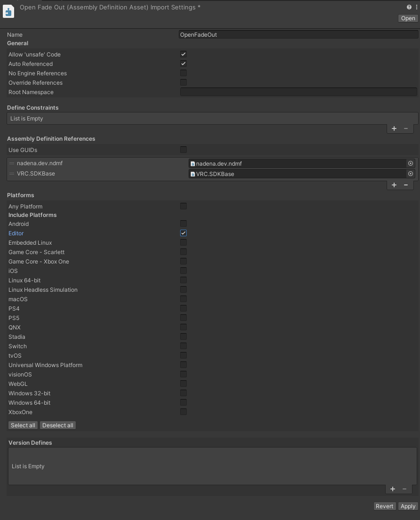Click the Version Defines 'List is Empty' box
Viewport: 420px width, 520px height.
pos(212,466)
